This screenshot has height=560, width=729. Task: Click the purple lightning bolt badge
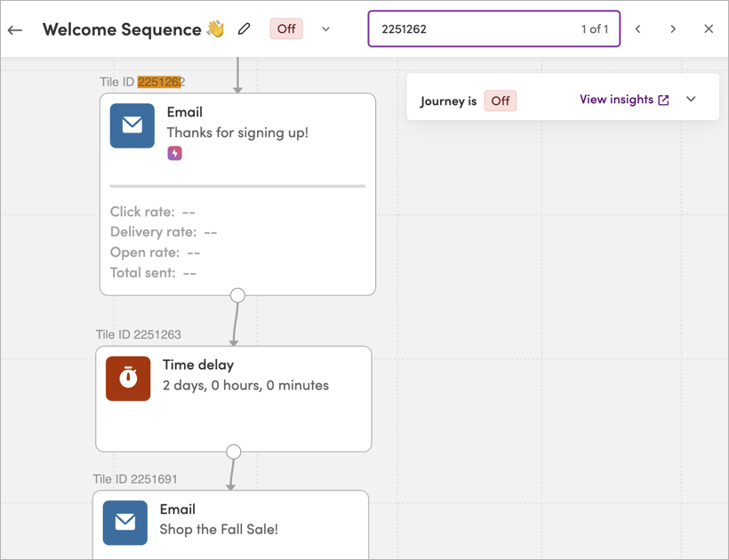(x=175, y=153)
